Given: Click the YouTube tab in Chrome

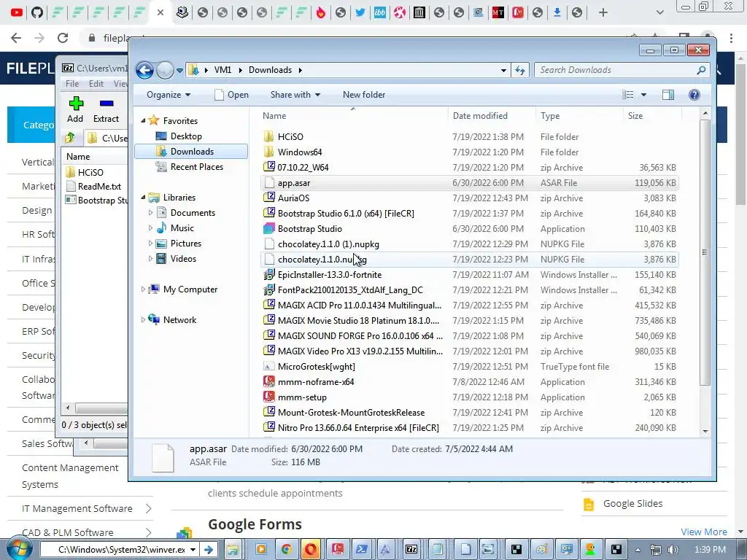Looking at the screenshot, I should pos(17,12).
